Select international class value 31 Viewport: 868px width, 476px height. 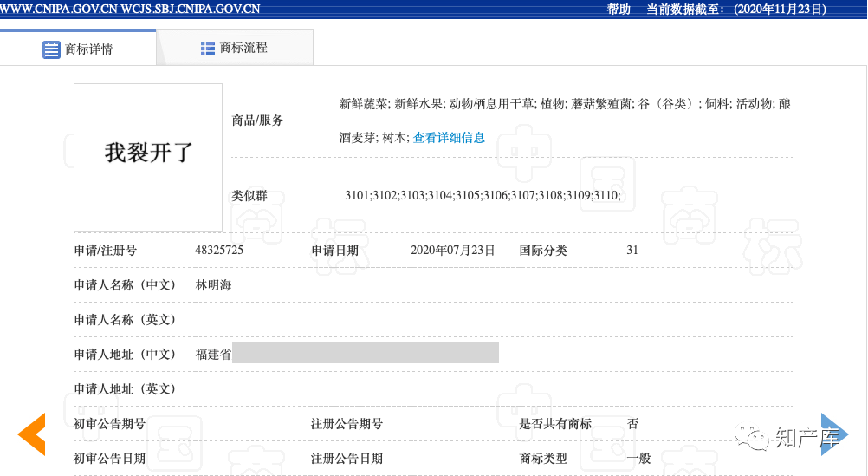tap(632, 250)
